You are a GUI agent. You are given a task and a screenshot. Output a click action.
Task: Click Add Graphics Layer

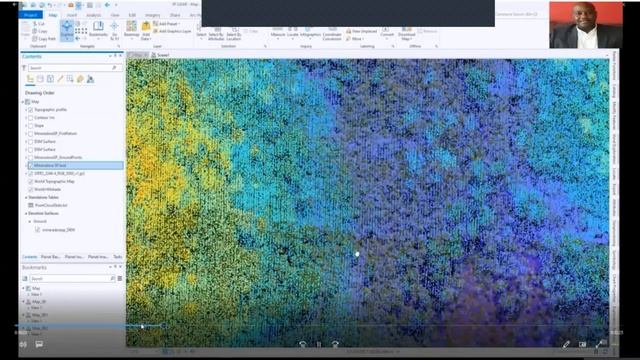(x=172, y=31)
